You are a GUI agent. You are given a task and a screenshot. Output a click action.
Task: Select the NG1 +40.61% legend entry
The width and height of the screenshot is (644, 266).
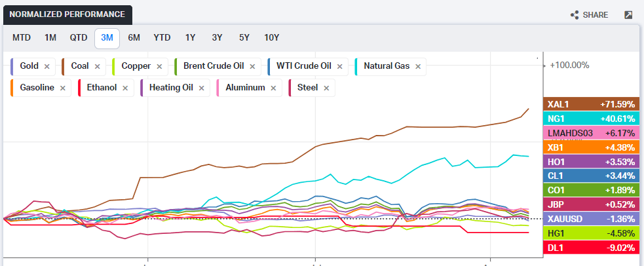[591, 119]
